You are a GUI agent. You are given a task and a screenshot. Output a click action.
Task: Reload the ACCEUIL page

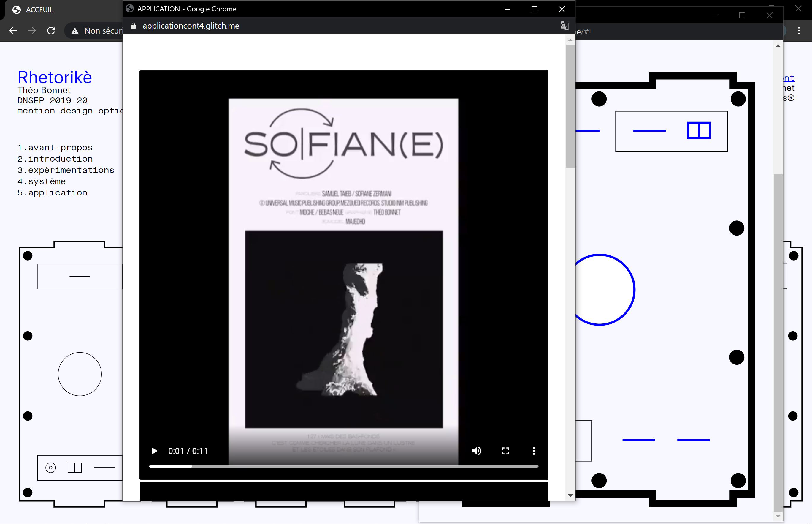(51, 31)
